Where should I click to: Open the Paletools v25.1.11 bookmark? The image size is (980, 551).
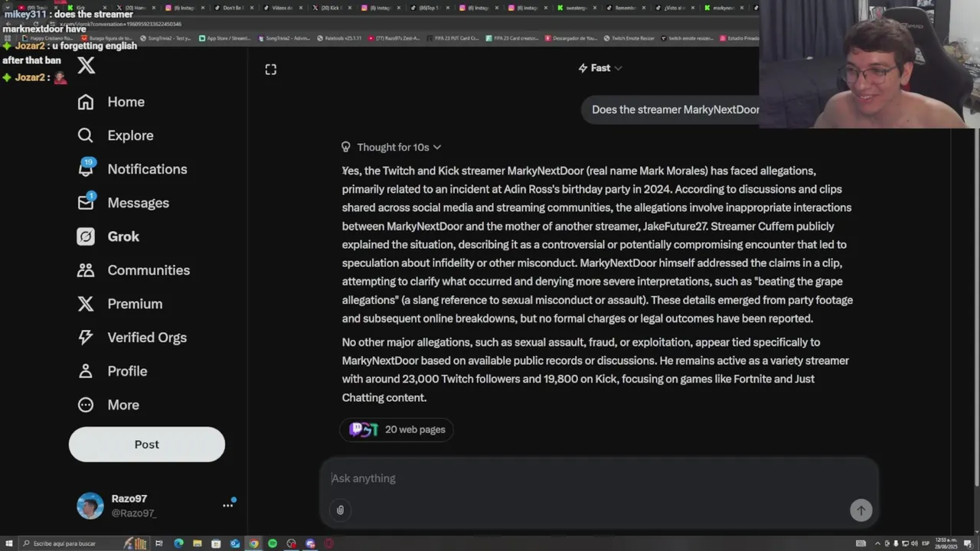point(339,37)
